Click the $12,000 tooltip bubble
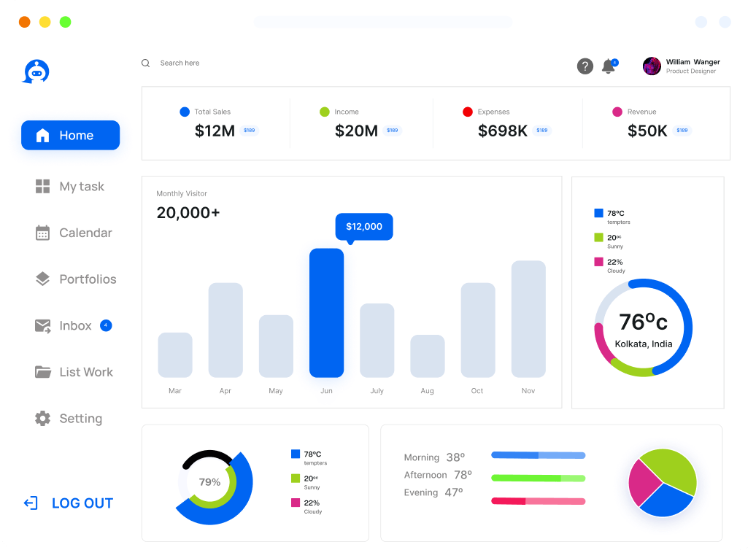Viewport: 756px width, 550px height. pos(364,227)
